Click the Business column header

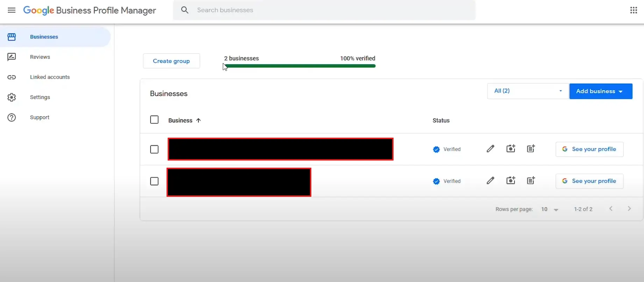(x=180, y=121)
